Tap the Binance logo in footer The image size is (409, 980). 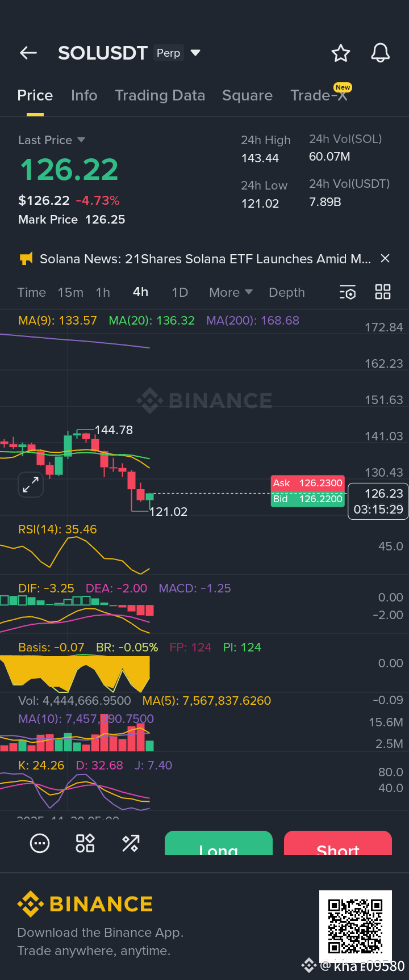pyautogui.click(x=85, y=904)
